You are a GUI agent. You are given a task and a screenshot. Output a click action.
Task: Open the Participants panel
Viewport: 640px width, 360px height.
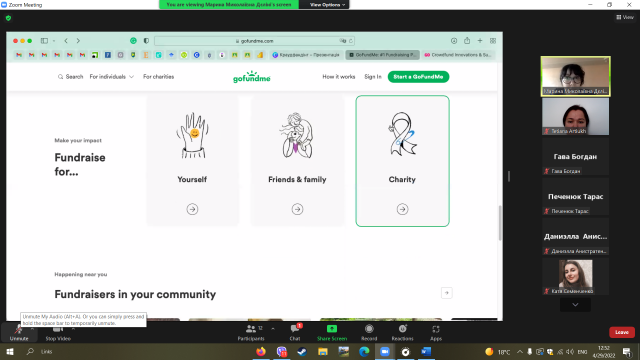point(251,333)
